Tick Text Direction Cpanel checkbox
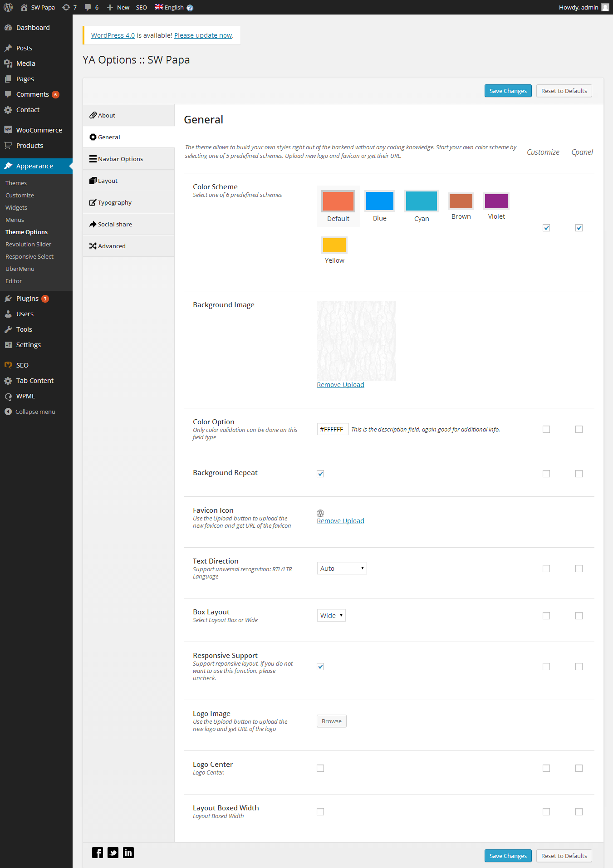 pyautogui.click(x=579, y=569)
